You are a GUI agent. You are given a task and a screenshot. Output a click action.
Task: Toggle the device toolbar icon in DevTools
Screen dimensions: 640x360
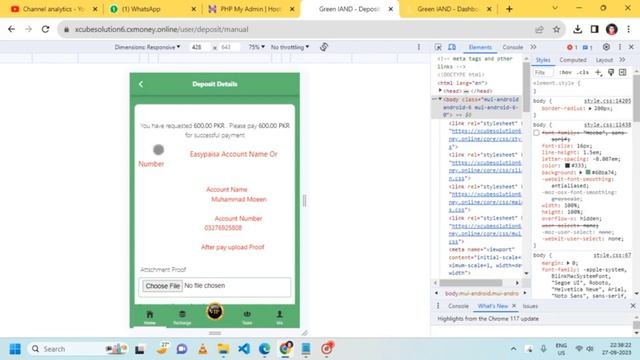pos(452,47)
